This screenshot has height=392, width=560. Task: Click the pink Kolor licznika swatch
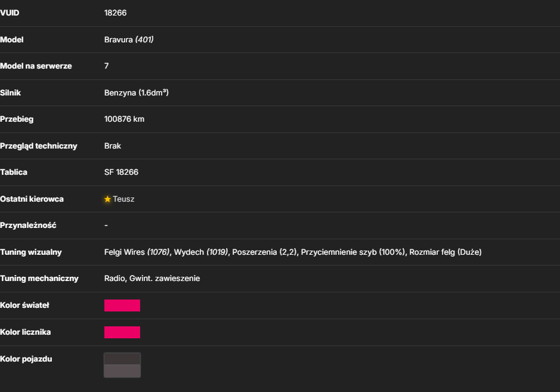pyautogui.click(x=122, y=332)
